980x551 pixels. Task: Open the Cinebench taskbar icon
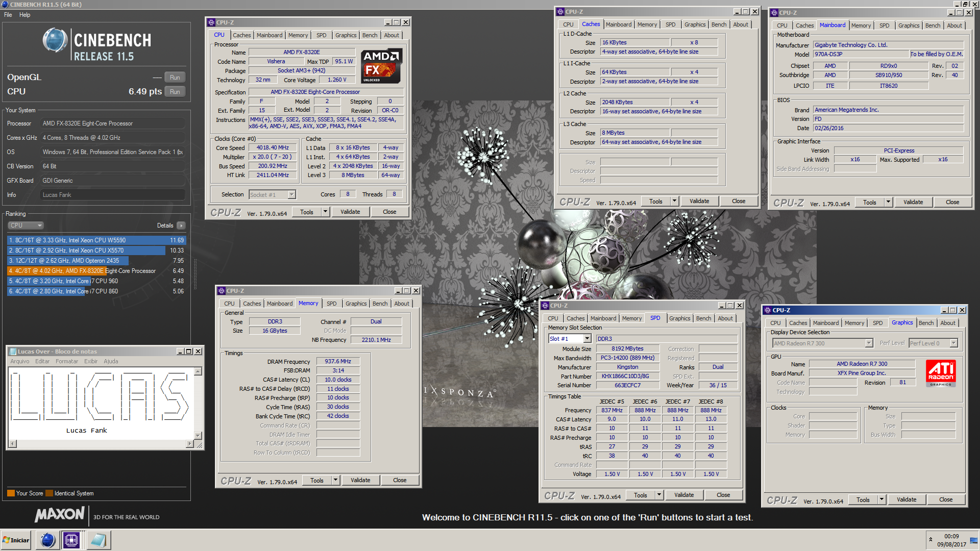click(48, 540)
